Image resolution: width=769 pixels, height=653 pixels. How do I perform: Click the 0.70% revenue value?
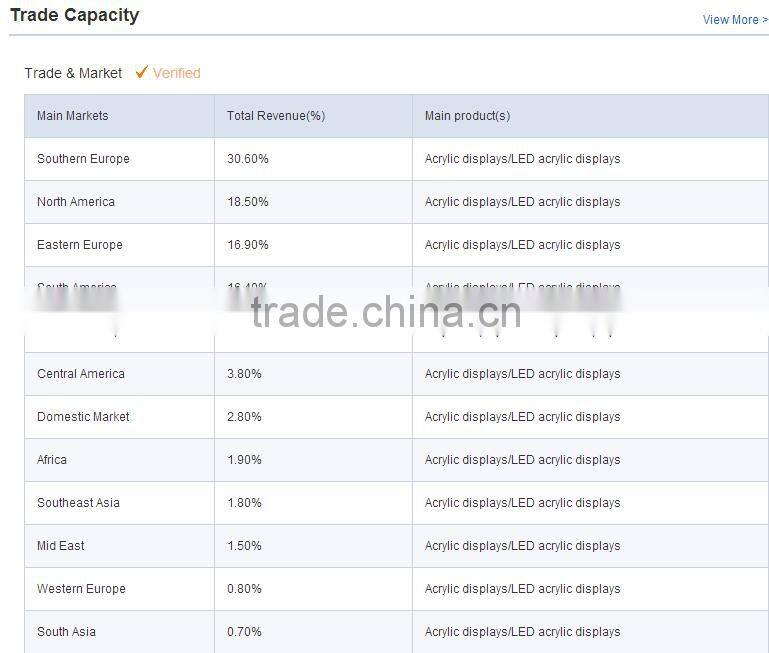click(x=244, y=632)
